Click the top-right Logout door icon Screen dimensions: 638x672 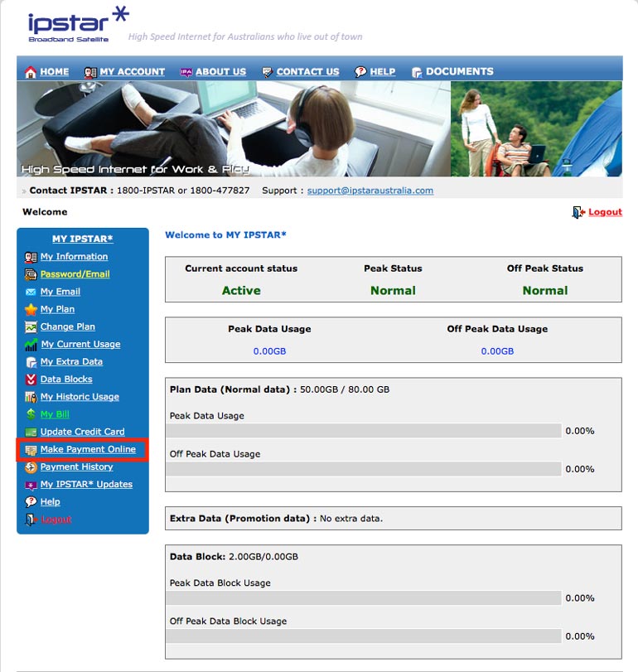tap(578, 212)
